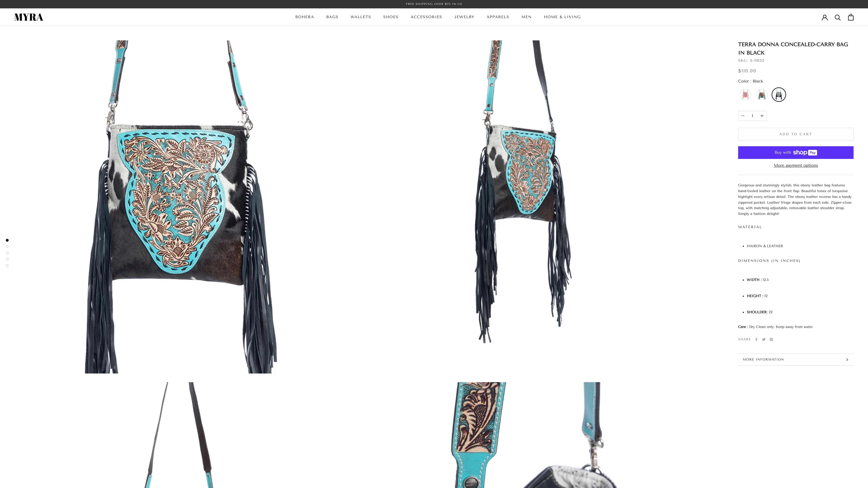The height and width of the screenshot is (488, 868).
Task: Open the Jewelry menu
Action: pos(464,17)
